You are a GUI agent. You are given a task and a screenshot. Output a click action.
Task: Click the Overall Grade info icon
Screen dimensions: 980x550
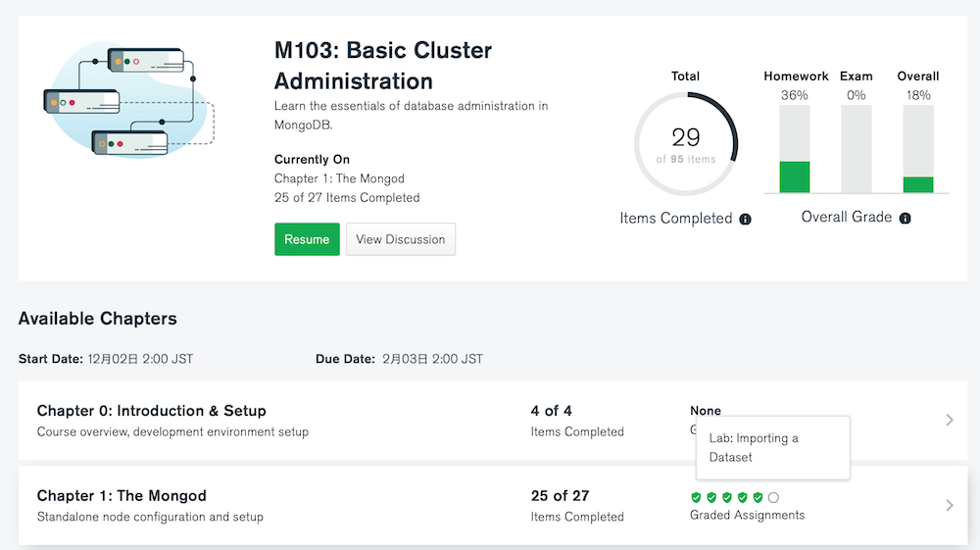tap(905, 218)
